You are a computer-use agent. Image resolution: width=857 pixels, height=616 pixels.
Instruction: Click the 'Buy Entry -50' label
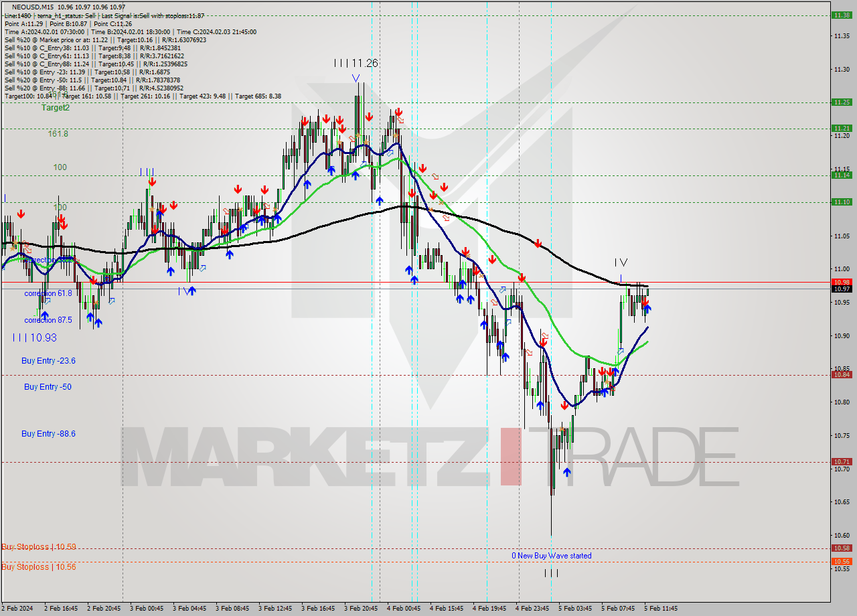[48, 386]
